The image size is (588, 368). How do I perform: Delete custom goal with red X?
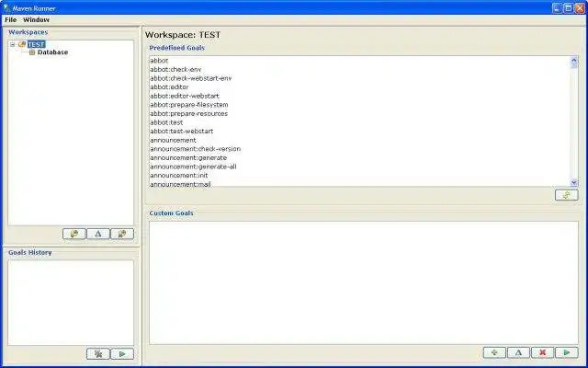click(x=543, y=352)
